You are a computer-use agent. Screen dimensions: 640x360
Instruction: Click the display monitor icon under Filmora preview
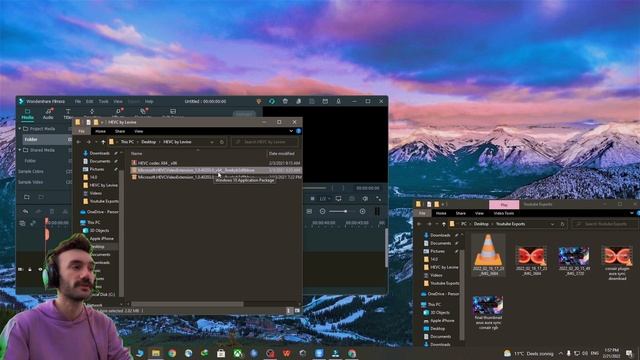[338, 199]
